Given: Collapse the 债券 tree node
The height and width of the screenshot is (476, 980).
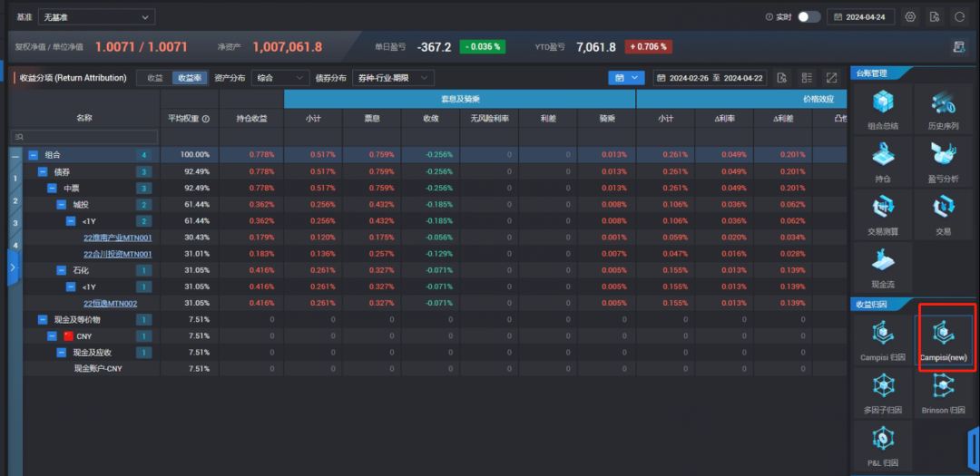Looking at the screenshot, I should pos(43,171).
